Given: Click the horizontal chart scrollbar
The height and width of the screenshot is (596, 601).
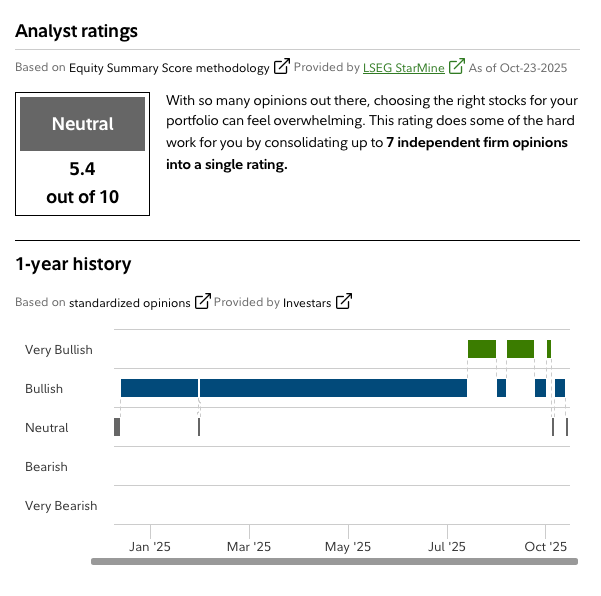Looking at the screenshot, I should point(334,562).
